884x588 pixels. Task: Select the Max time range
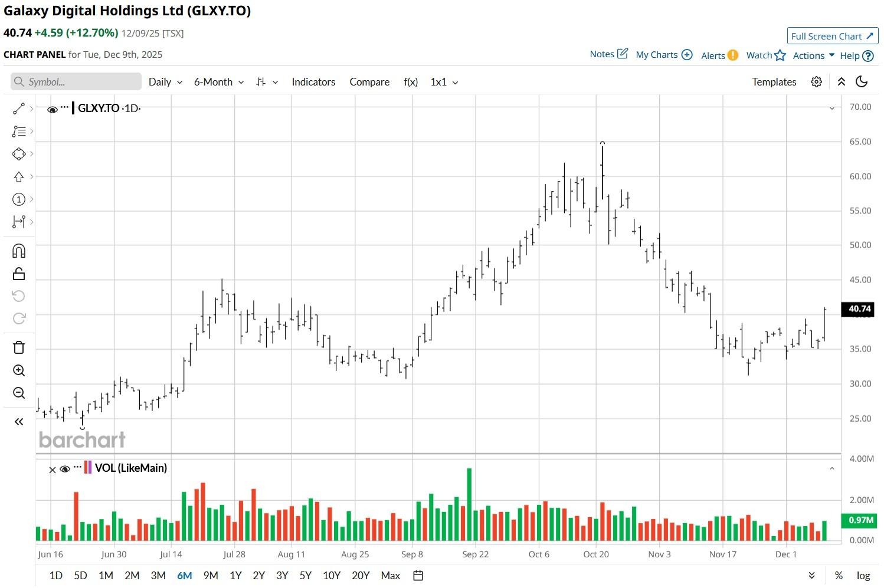click(391, 576)
